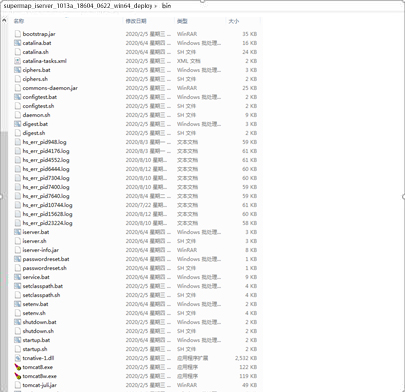This screenshot has width=405, height=392.
Task: Click the bootstrap.jar file icon
Action: coord(18,34)
